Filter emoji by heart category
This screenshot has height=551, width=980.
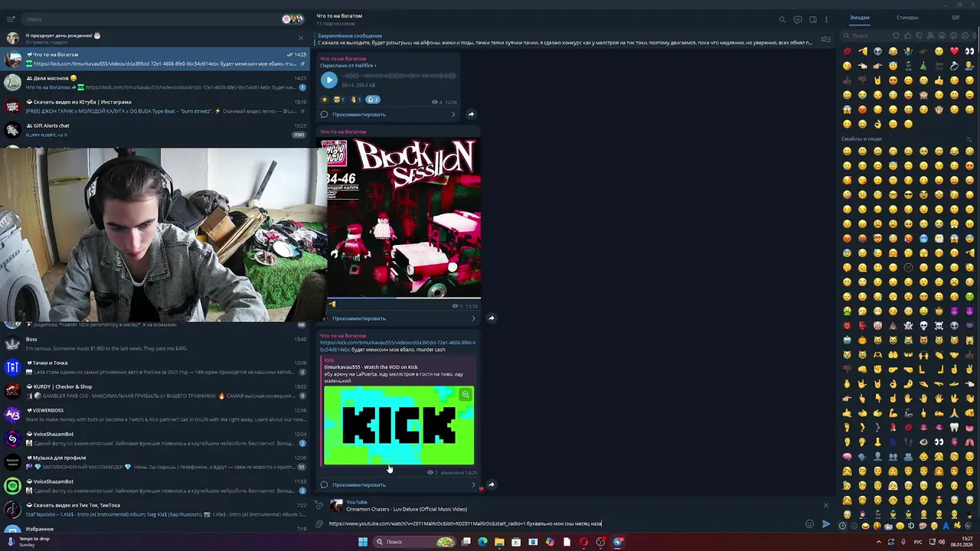click(x=896, y=36)
